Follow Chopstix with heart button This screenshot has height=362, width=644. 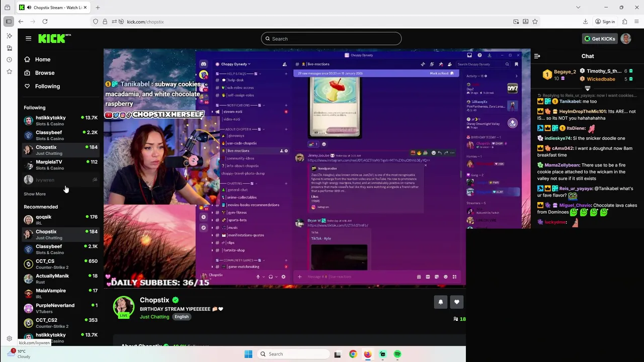pyautogui.click(x=457, y=302)
